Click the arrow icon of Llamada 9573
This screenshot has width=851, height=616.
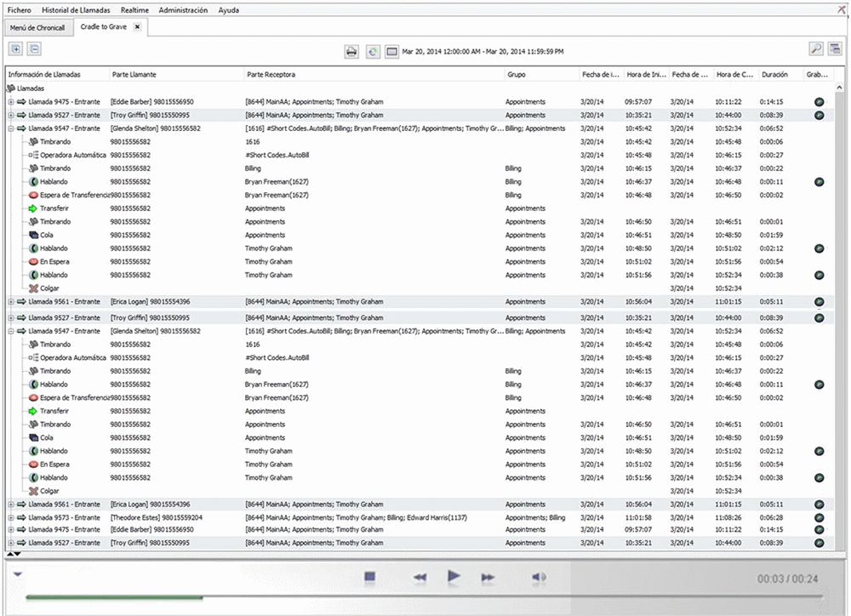coord(22,518)
